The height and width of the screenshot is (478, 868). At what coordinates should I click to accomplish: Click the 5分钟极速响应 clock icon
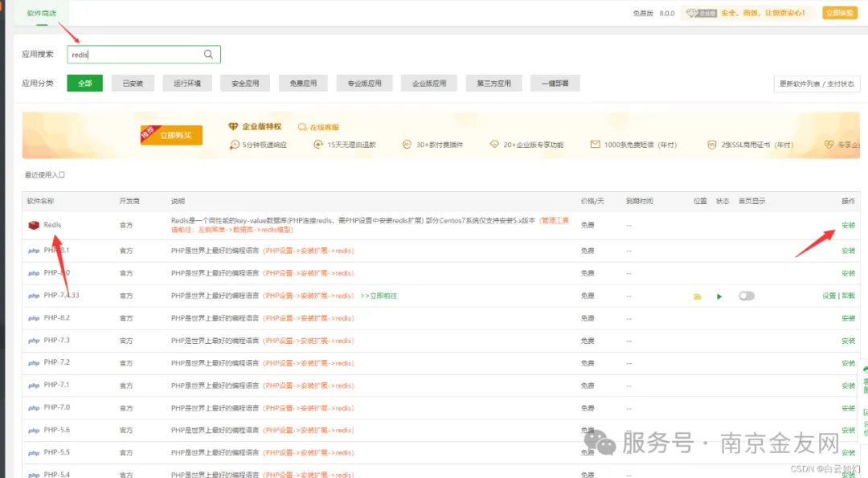[234, 145]
